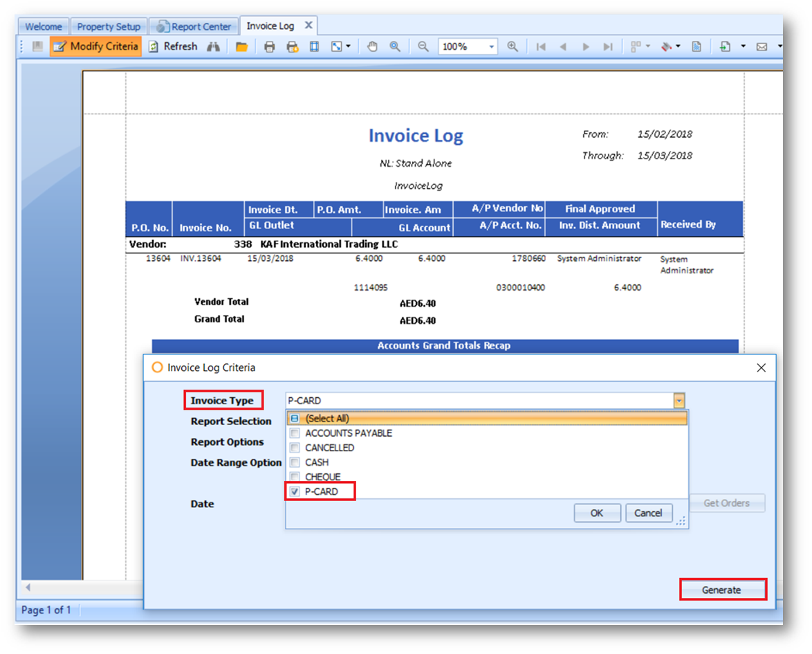Uncheck the P-CARD checkbox
The image size is (812, 654).
[x=295, y=491]
